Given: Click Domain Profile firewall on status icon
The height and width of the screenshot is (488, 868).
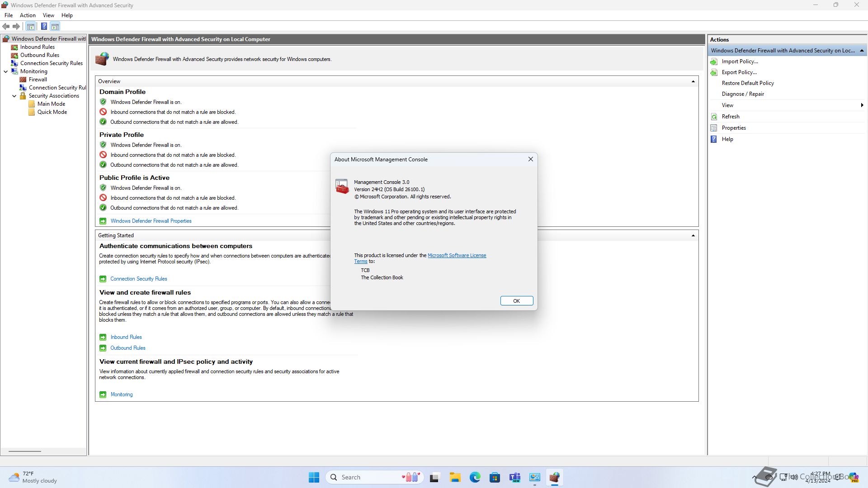Looking at the screenshot, I should pyautogui.click(x=103, y=102).
